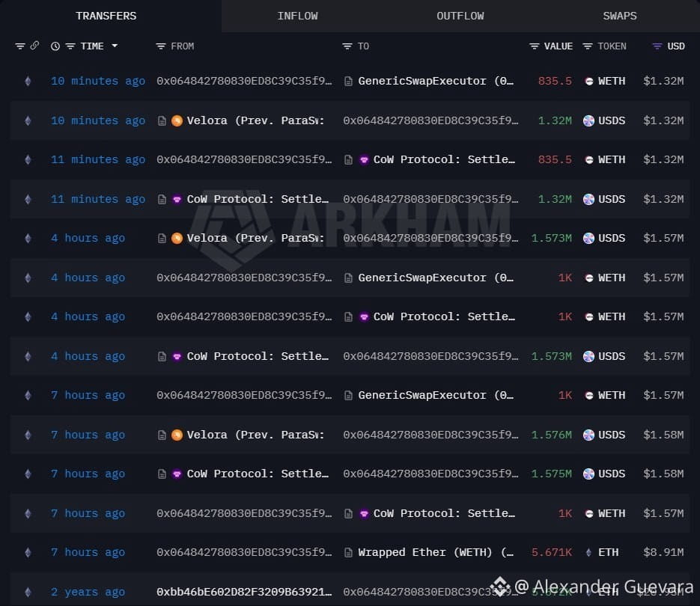Image resolution: width=700 pixels, height=606 pixels.
Task: Click the leftmost filter icon in header
Action: [20, 46]
